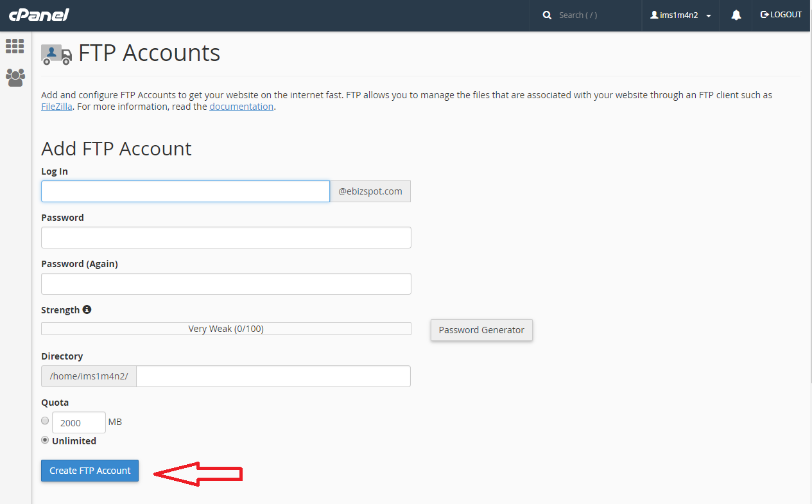Click the LOGOUT link

781,15
